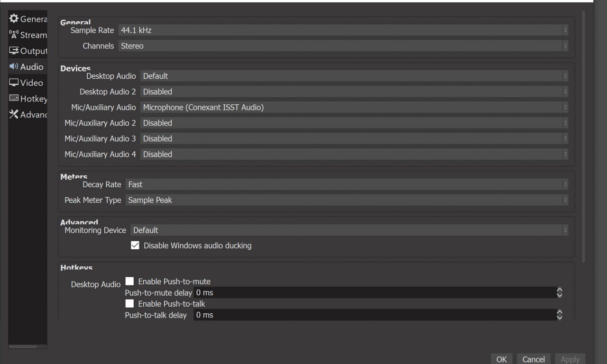The height and width of the screenshot is (364, 607).
Task: Open the Sample Rate dropdown
Action: tap(342, 30)
